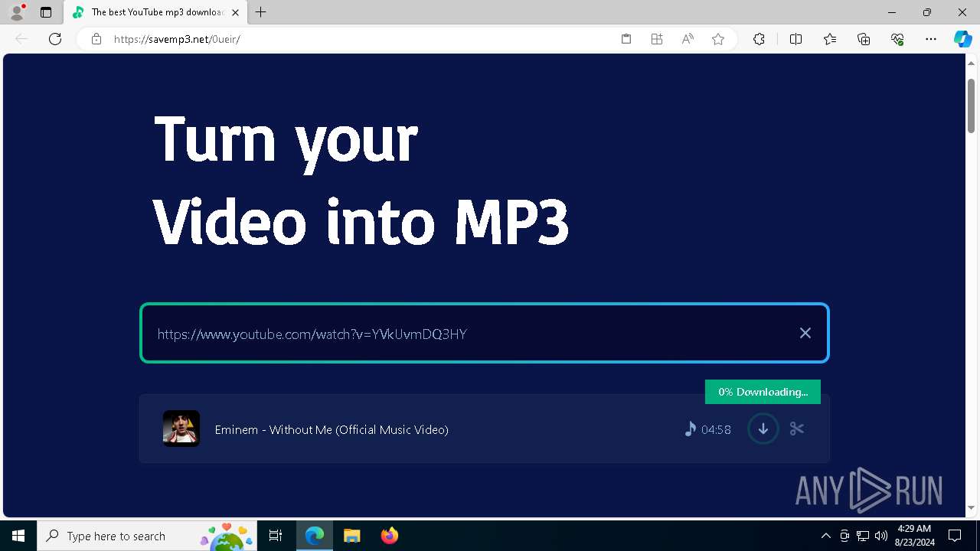Clear the YouTube URL with X
Screen dimensions: 980x551
805,333
